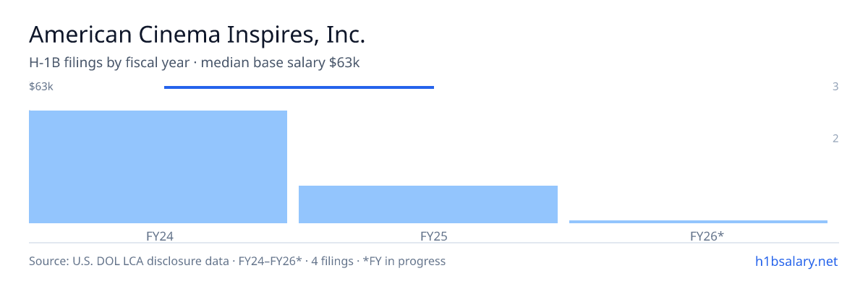Open the h1bsalary.net link

pos(794,261)
